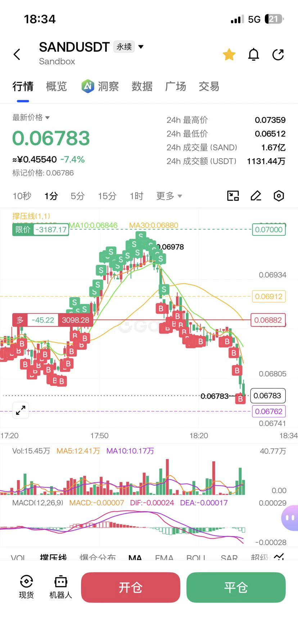The width and height of the screenshot is (298, 644).
Task: Tap the yellow 0.06912 price tag
Action: (x=269, y=296)
